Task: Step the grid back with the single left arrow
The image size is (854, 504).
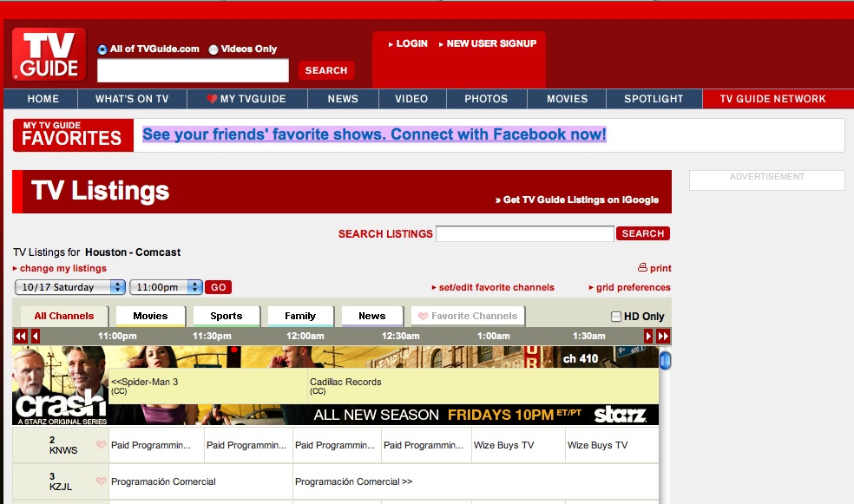Action: click(x=36, y=336)
